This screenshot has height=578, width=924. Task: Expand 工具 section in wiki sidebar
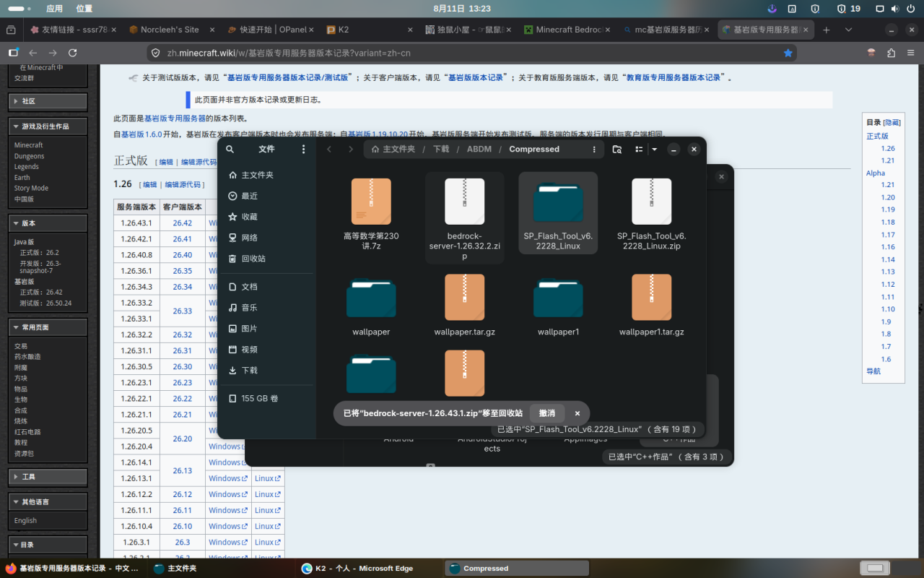click(48, 476)
